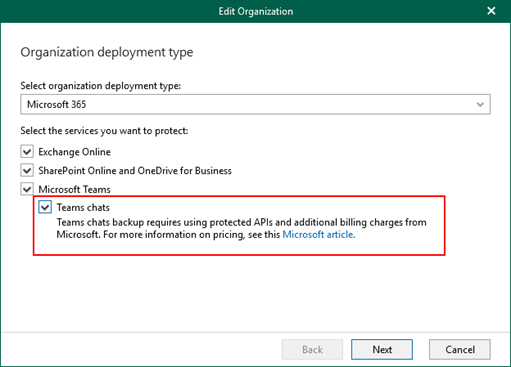Viewport: 511px width, 367px height.
Task: Click the Teams chats label text
Action: (83, 207)
